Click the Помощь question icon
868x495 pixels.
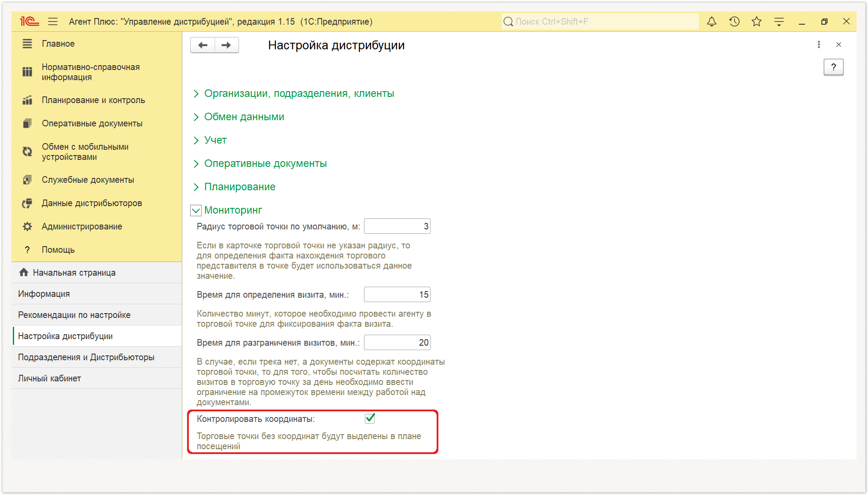coord(27,250)
